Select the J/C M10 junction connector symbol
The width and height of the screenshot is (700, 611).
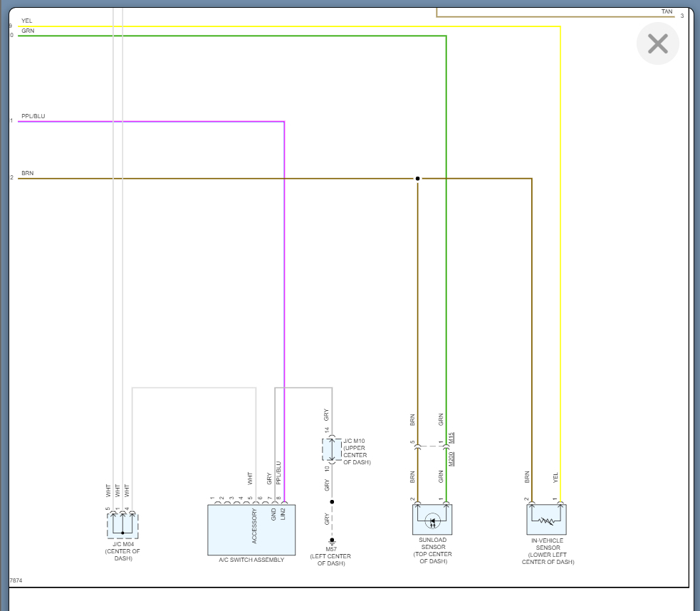tap(332, 450)
